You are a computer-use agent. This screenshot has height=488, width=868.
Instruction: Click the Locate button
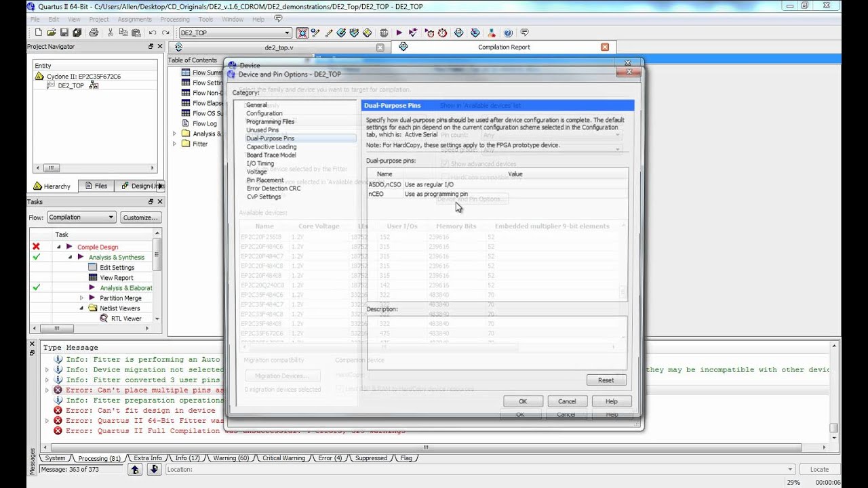819,469
